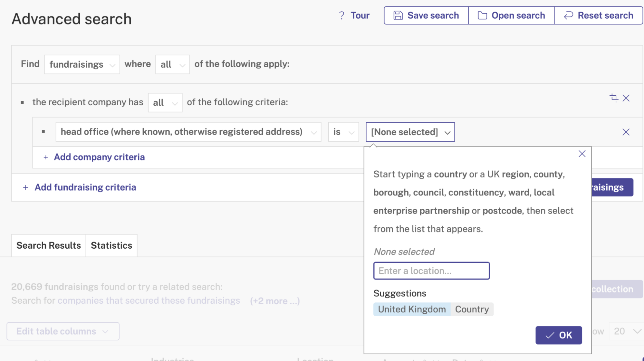Viewport: 644px width, 361px height.
Task: Click the Open search folder icon
Action: [482, 15]
